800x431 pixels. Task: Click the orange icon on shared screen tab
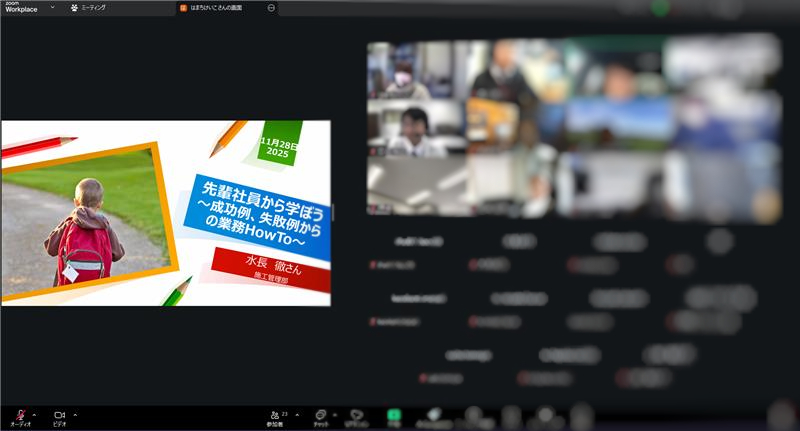coord(182,7)
